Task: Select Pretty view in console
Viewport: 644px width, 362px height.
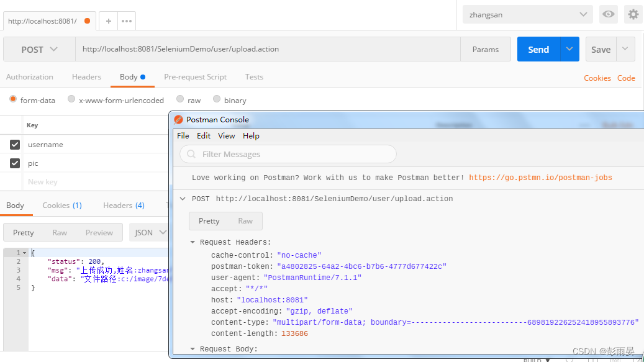Action: [x=209, y=221]
